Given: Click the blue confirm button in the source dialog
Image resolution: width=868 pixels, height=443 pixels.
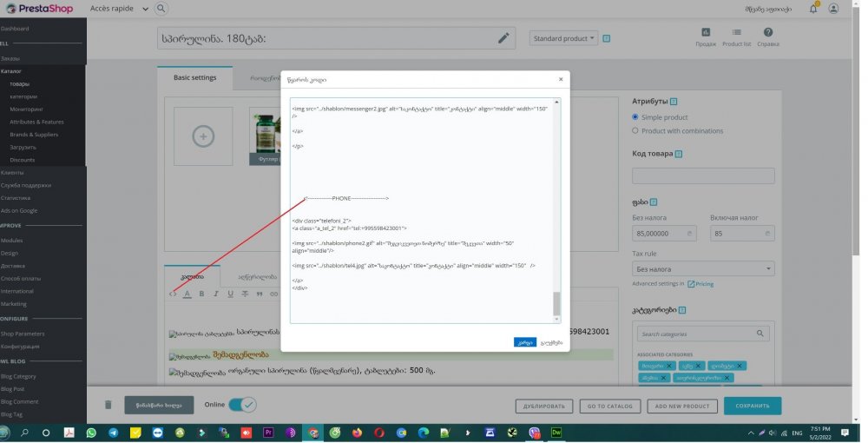Looking at the screenshot, I should (x=525, y=342).
